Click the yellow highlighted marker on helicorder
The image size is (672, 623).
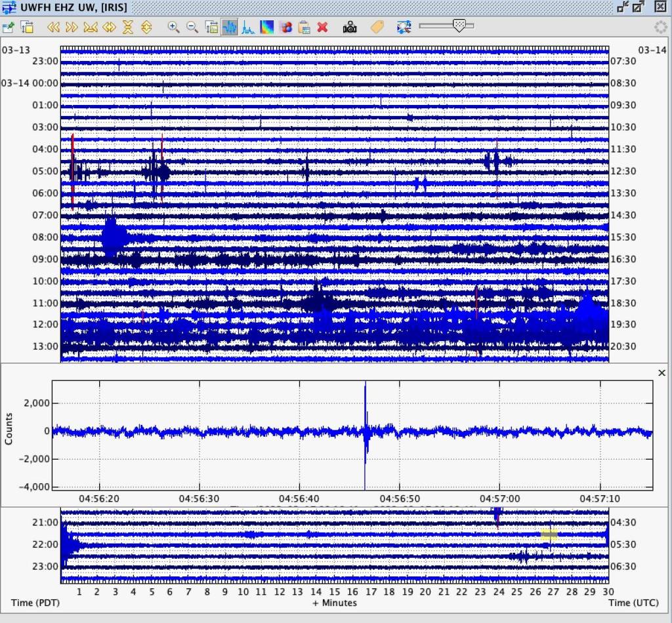[549, 534]
